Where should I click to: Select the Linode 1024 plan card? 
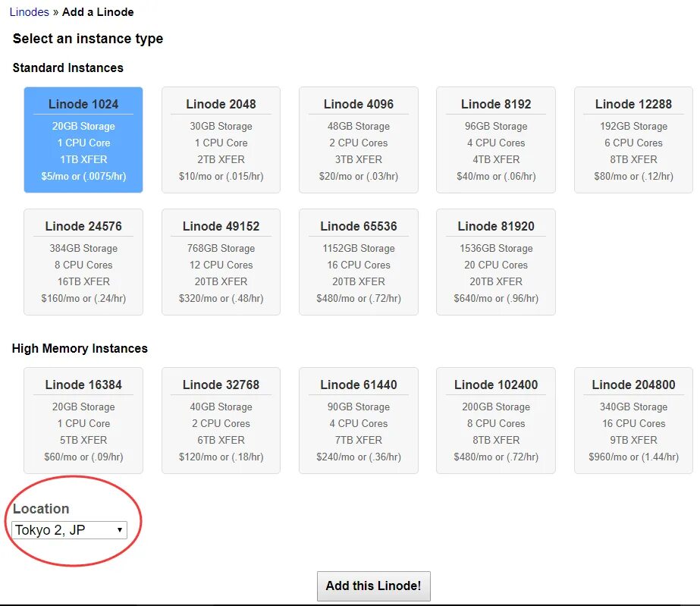click(x=83, y=140)
